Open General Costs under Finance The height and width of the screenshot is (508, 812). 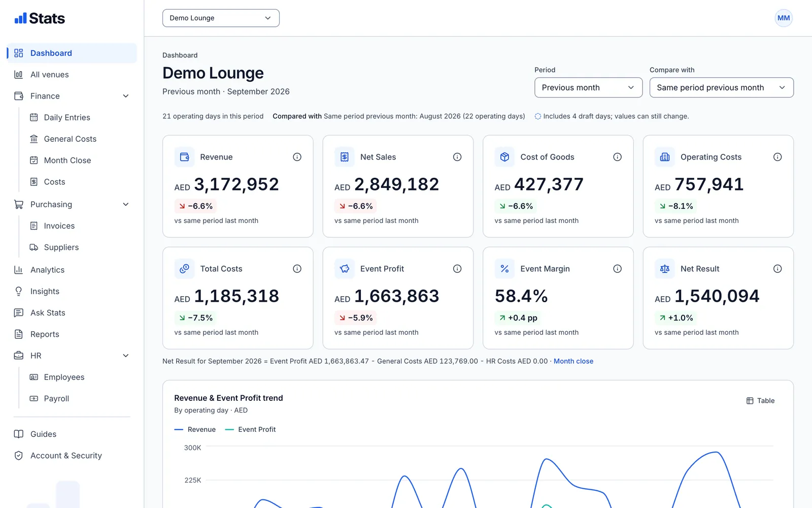[80, 139]
